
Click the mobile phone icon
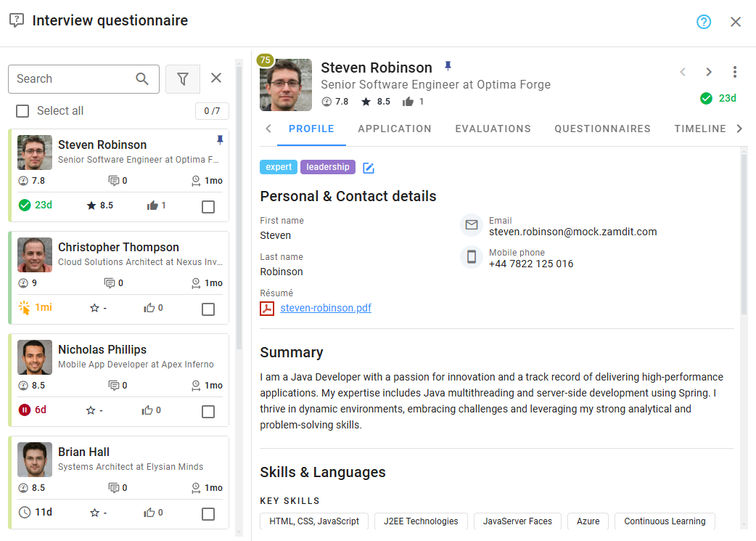pos(472,257)
